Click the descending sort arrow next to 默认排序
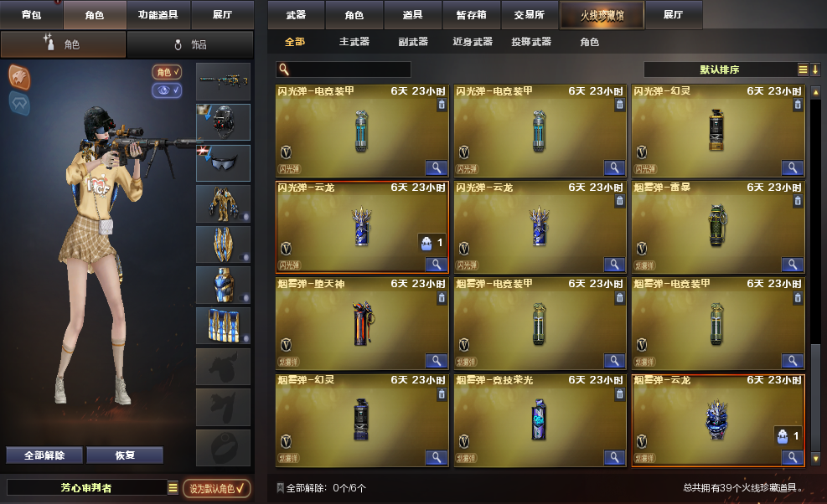This screenshot has width=827, height=504. [x=815, y=69]
